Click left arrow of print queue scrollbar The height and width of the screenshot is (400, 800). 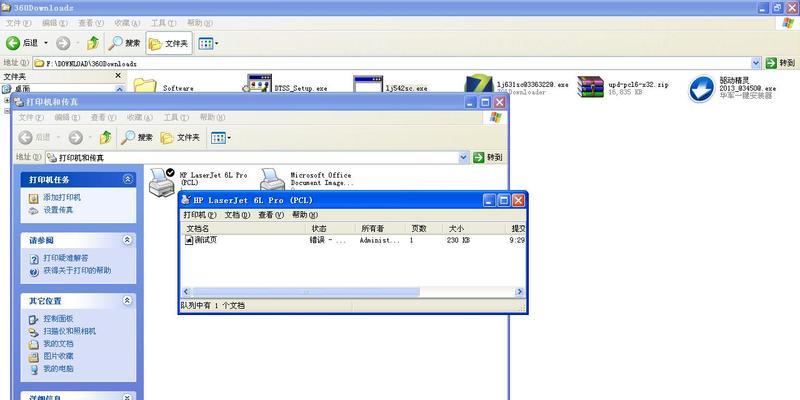pos(186,292)
